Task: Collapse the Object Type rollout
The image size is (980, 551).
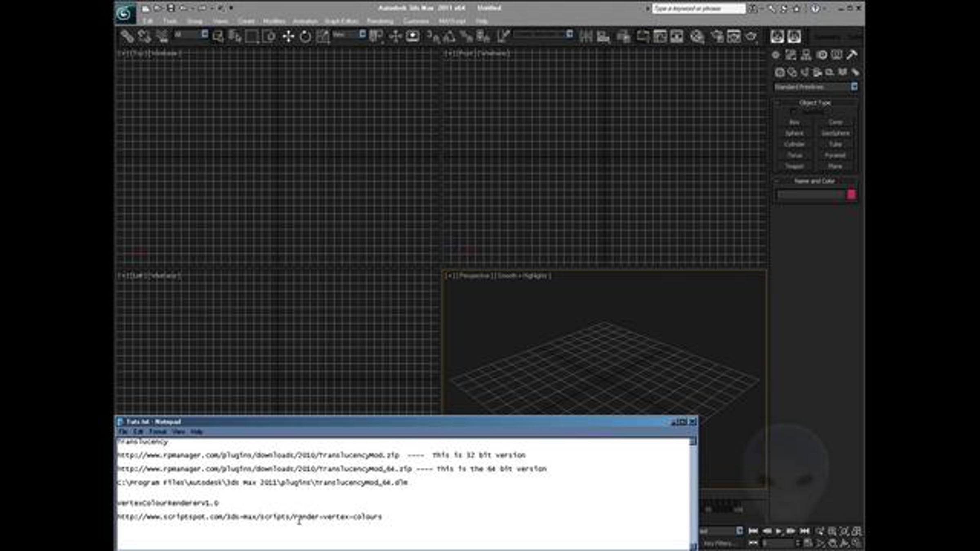Action: [815, 103]
